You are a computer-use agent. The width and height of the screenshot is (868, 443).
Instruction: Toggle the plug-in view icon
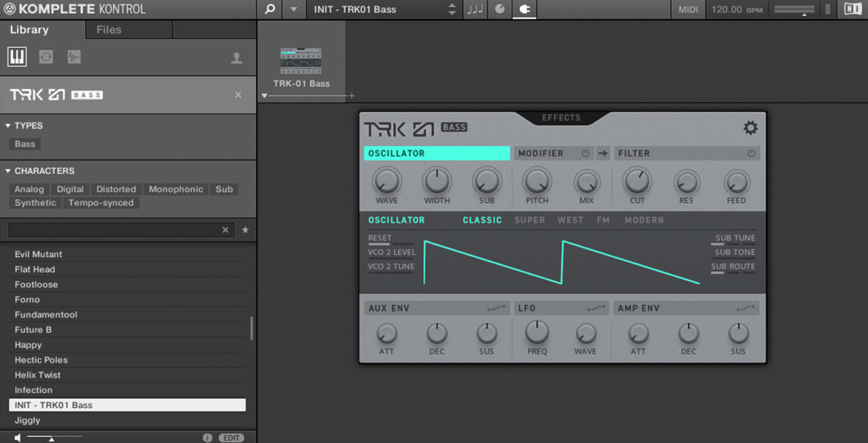524,9
